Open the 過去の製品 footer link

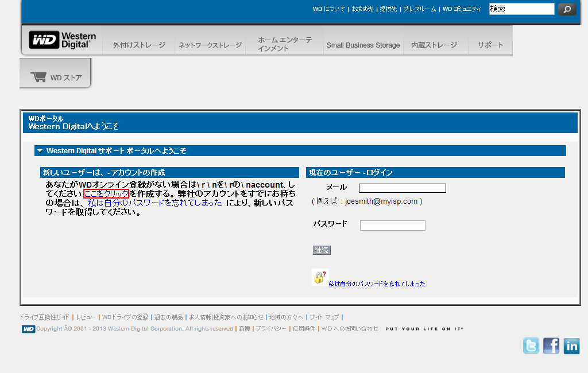tap(168, 317)
